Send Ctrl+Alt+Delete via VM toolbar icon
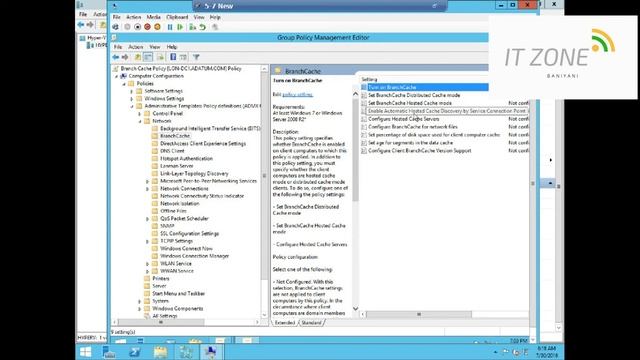This screenshot has height=360, width=640. point(116,27)
